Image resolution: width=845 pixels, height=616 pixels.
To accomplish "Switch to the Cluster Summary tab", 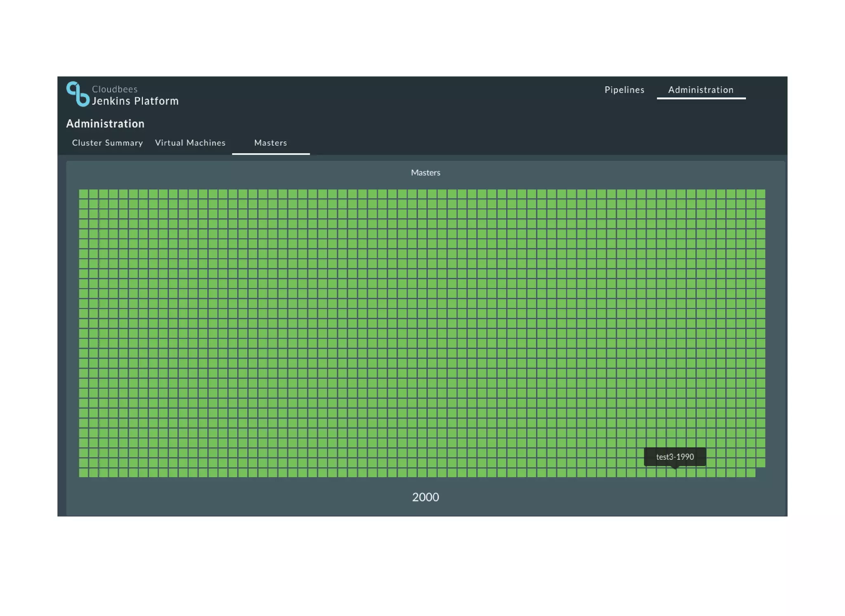I will [x=107, y=143].
